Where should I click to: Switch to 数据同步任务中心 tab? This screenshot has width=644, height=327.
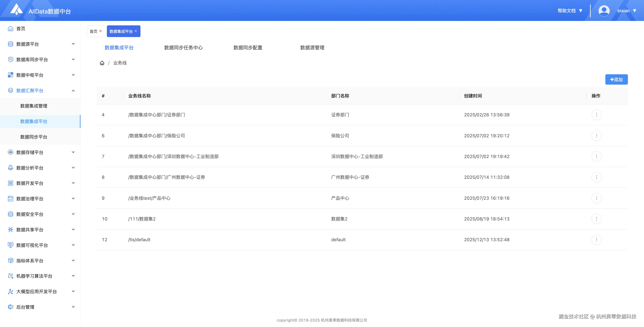183,48
